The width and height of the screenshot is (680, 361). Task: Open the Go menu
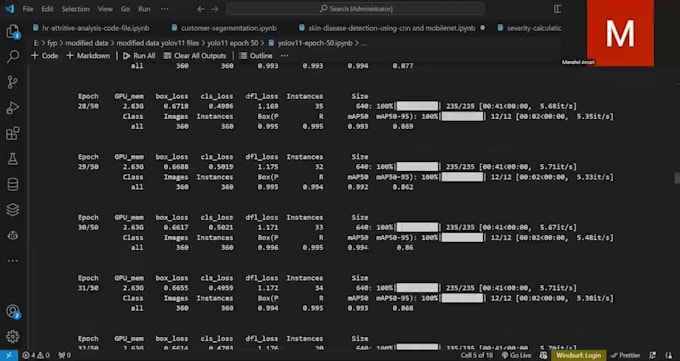tap(125, 9)
